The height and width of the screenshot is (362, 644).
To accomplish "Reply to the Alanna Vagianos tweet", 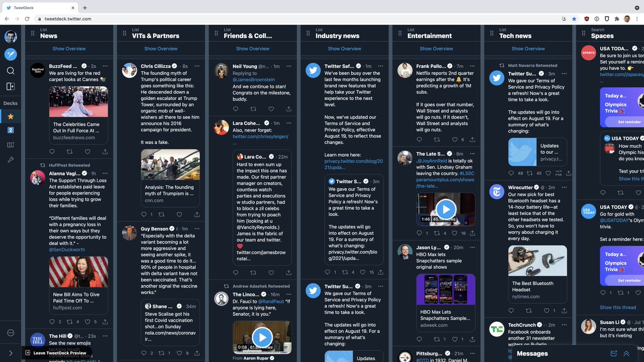I will click(x=52, y=322).
